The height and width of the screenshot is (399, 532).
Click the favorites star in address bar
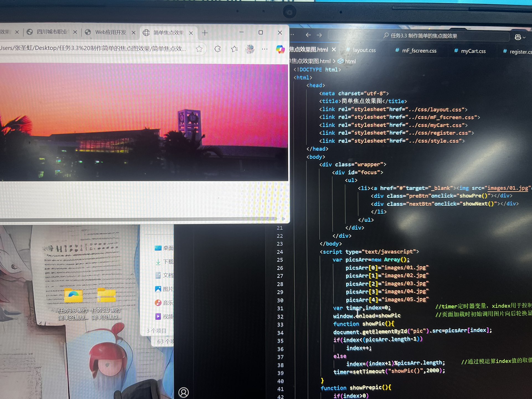click(199, 49)
